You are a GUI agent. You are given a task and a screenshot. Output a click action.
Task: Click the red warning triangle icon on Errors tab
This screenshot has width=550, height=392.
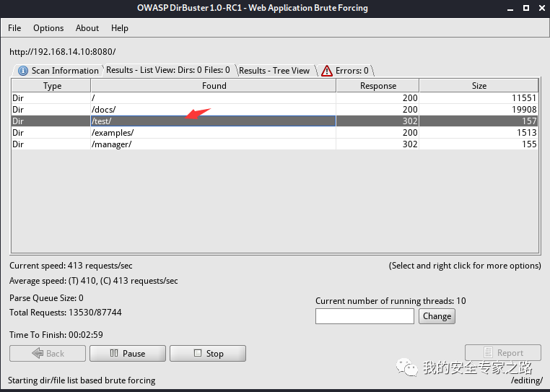point(326,71)
